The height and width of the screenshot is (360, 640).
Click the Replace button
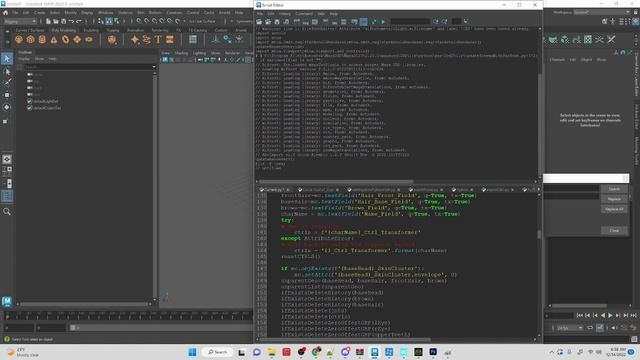614,199
